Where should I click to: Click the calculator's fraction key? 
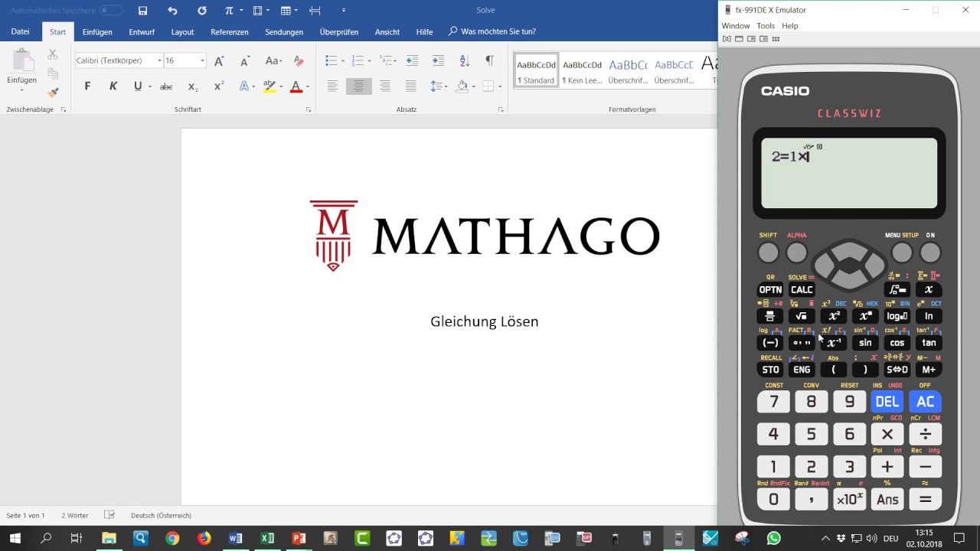click(x=769, y=316)
